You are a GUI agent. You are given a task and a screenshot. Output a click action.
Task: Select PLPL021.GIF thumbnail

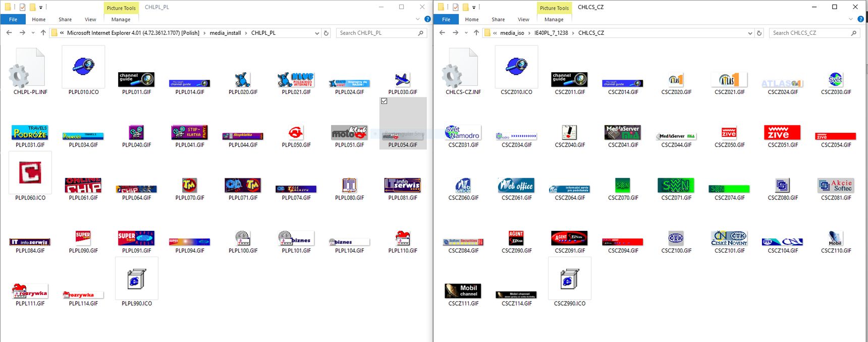click(x=296, y=79)
